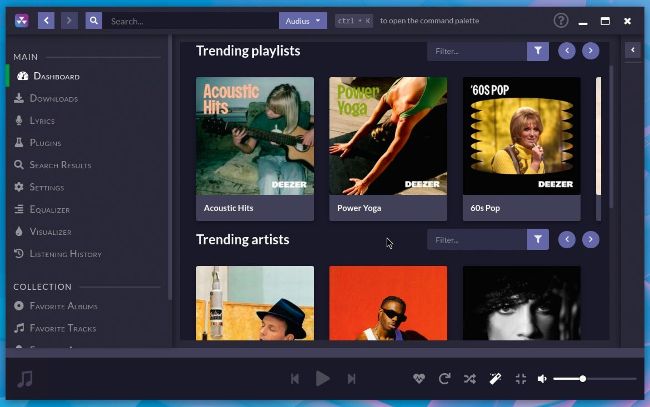
Task: Toggle the magic wand autoradio icon
Action: tap(495, 378)
